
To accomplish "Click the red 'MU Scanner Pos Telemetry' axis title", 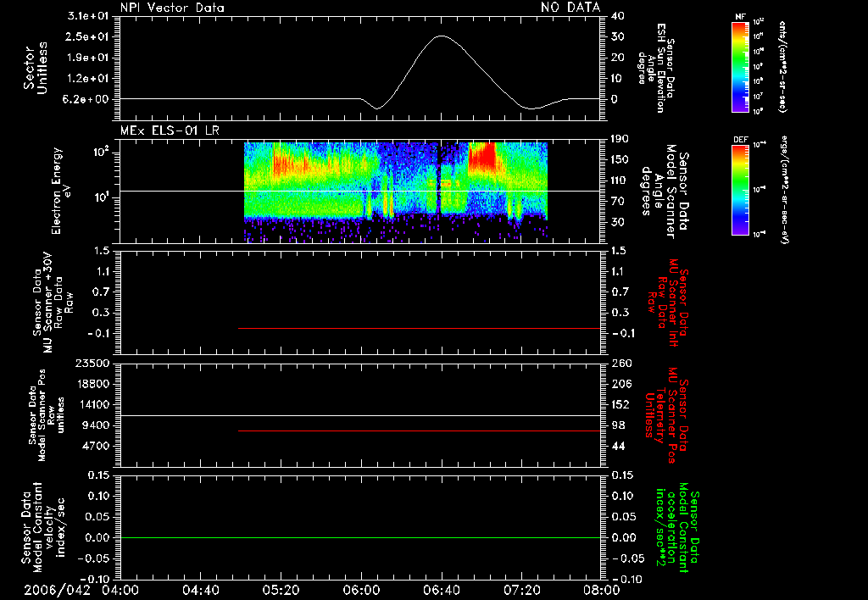I will tap(666, 415).
